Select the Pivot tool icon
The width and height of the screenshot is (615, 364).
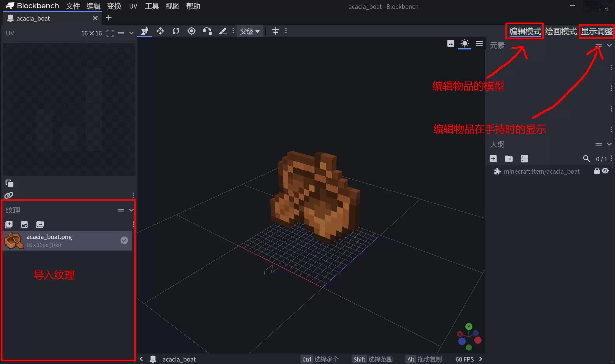191,31
